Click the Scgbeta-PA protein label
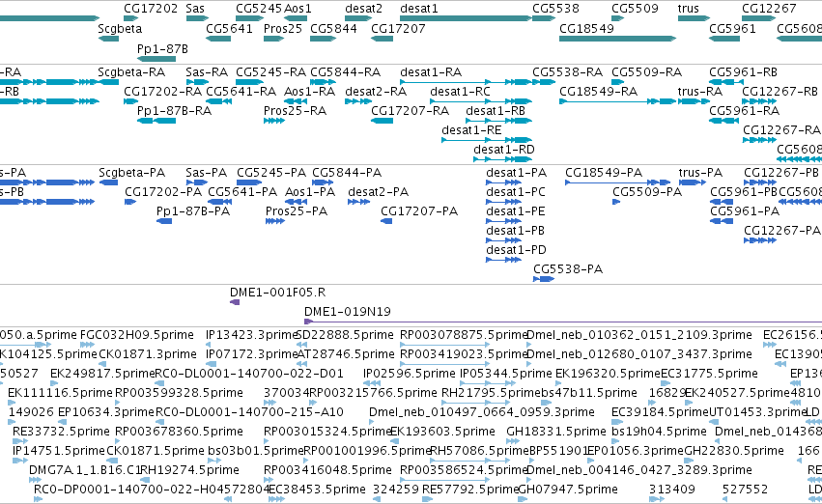 click(131, 173)
